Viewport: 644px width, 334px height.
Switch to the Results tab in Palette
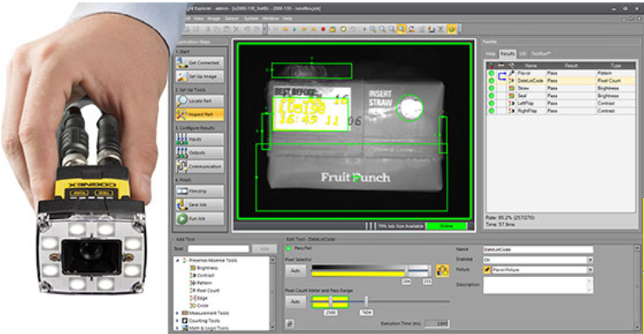tap(507, 54)
